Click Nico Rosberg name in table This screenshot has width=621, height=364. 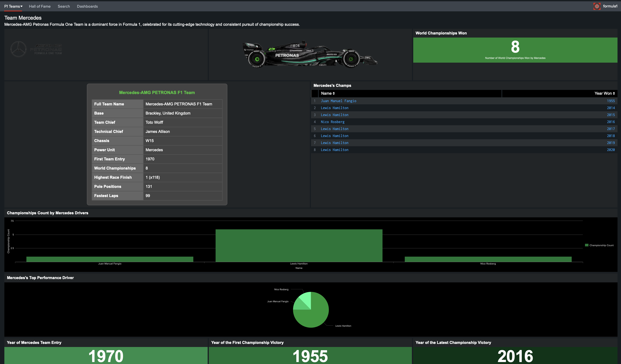333,122
